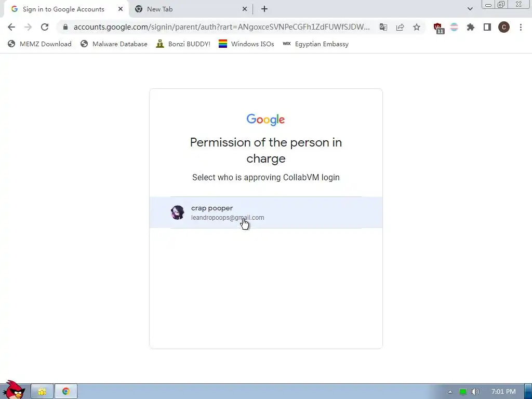
Task: Toggle the browser side panel
Action: pyautogui.click(x=487, y=27)
